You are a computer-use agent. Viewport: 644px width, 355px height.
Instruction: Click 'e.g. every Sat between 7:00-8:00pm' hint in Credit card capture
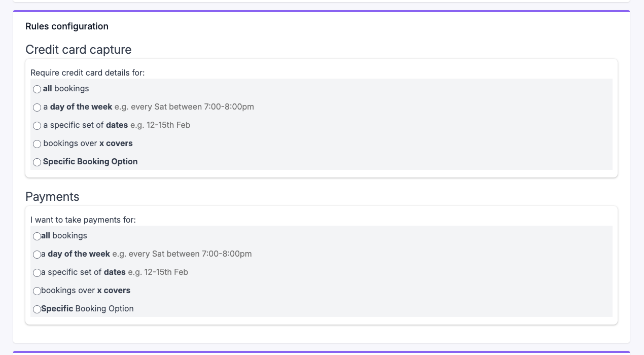click(x=184, y=107)
